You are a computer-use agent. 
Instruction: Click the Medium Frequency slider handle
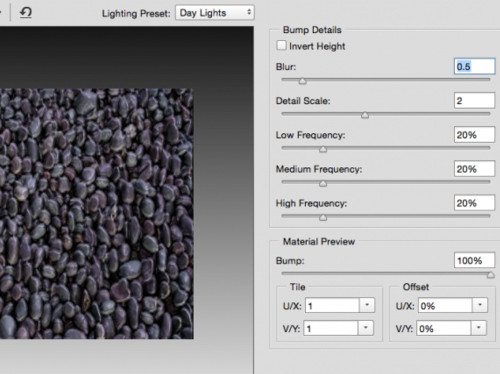click(x=323, y=183)
